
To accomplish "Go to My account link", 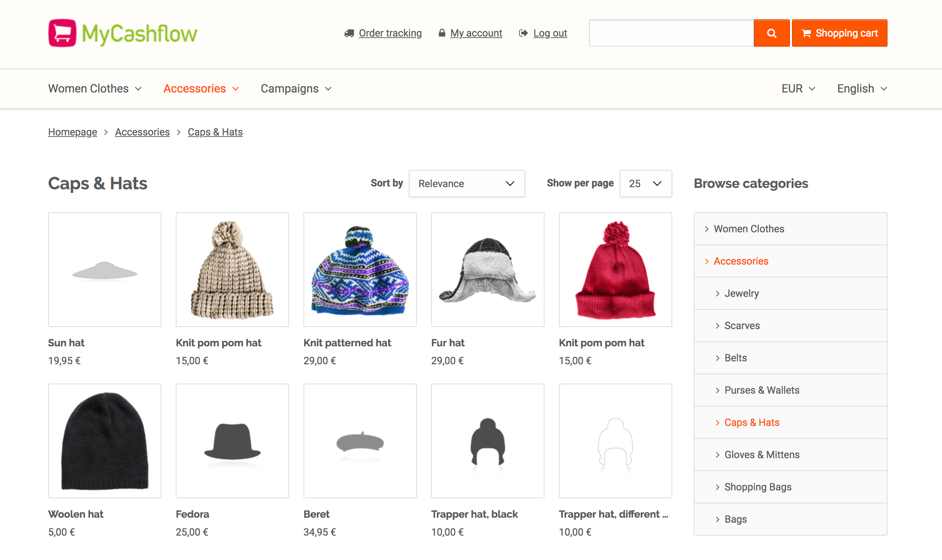I will pyautogui.click(x=476, y=33).
